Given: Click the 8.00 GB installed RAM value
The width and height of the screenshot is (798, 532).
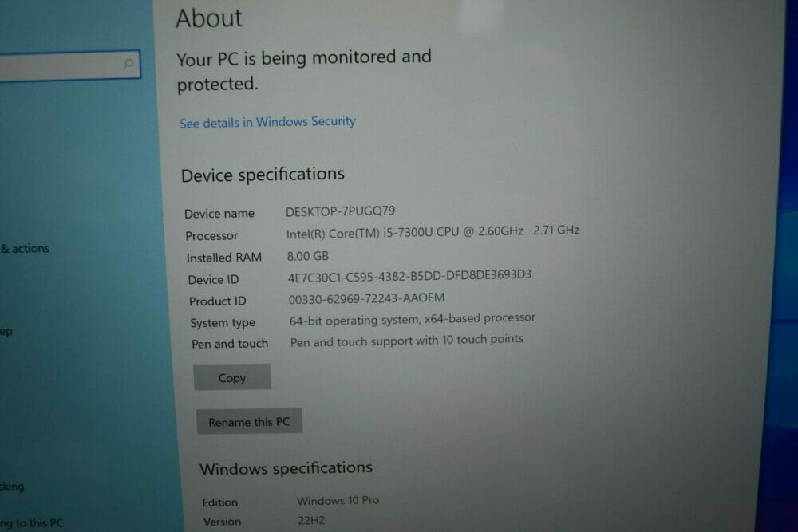Looking at the screenshot, I should 307,256.
